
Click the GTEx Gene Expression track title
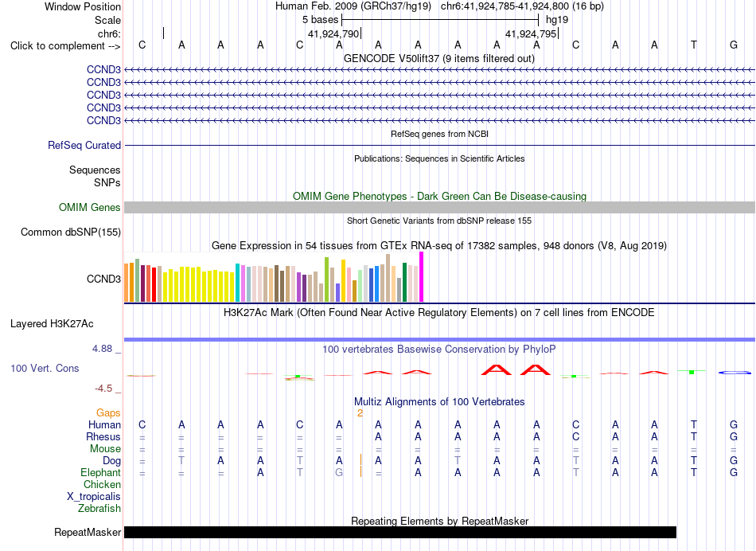tap(439, 245)
